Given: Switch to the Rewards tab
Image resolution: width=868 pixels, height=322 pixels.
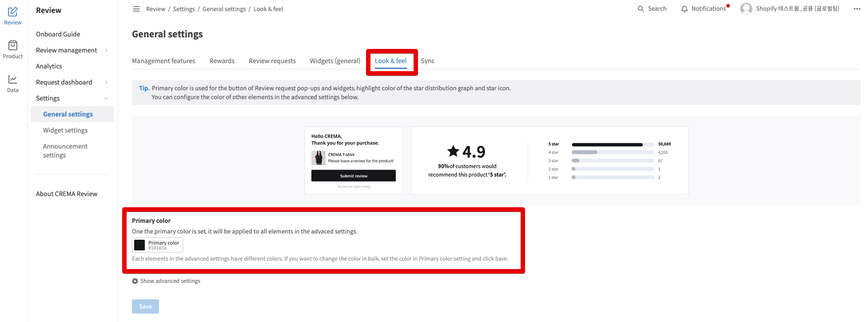Looking at the screenshot, I should pyautogui.click(x=222, y=61).
